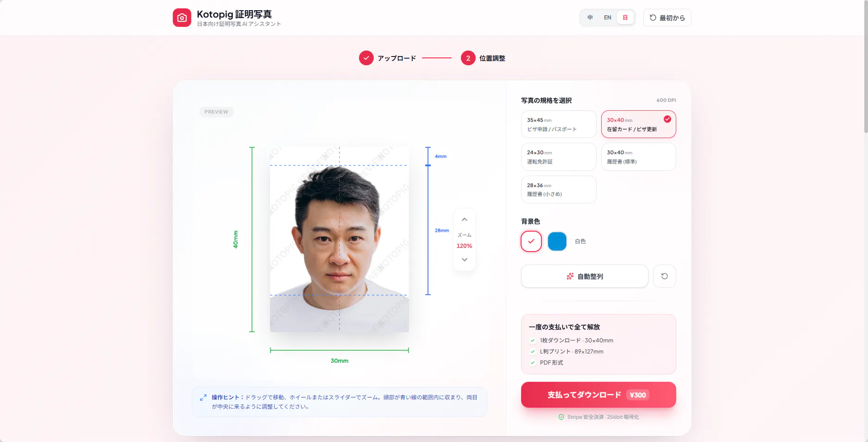Click the green check beside L判プリント
This screenshot has width=868, height=442.
pyautogui.click(x=533, y=352)
